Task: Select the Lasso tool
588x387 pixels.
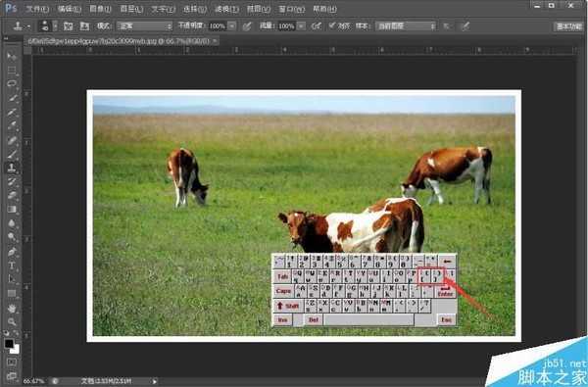Action: click(12, 84)
